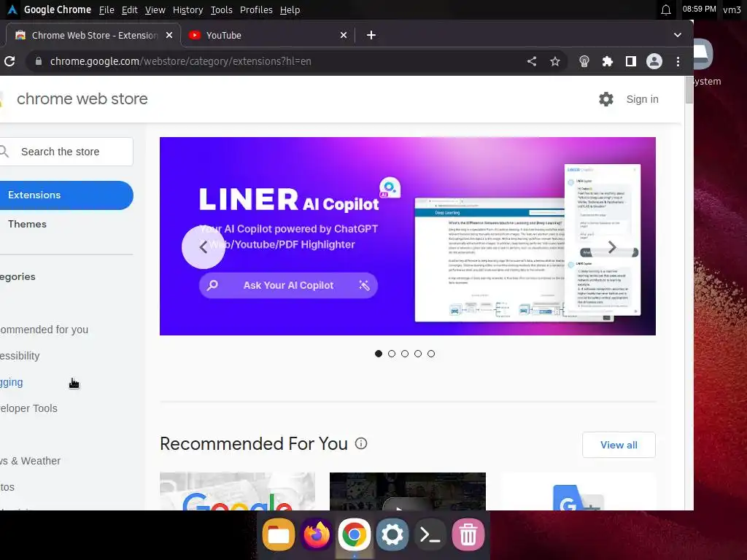Open the Recommended for you category
747x560 pixels.
[x=44, y=330]
